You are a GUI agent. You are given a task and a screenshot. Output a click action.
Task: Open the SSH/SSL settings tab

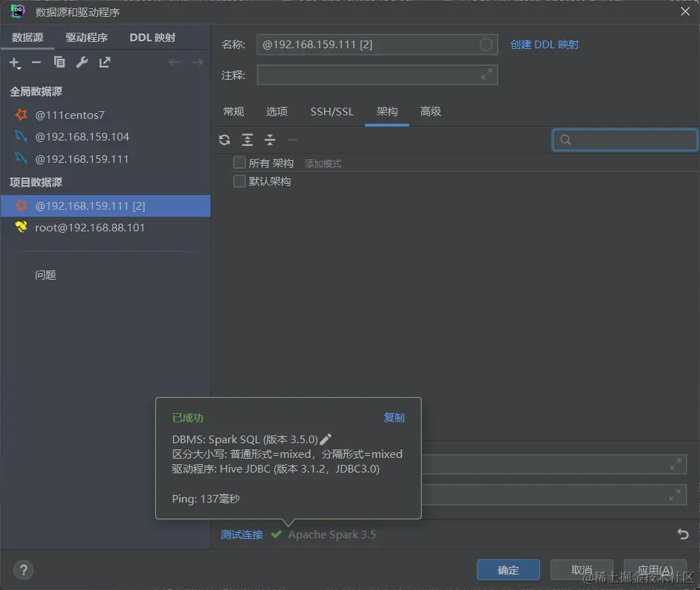coord(332,112)
